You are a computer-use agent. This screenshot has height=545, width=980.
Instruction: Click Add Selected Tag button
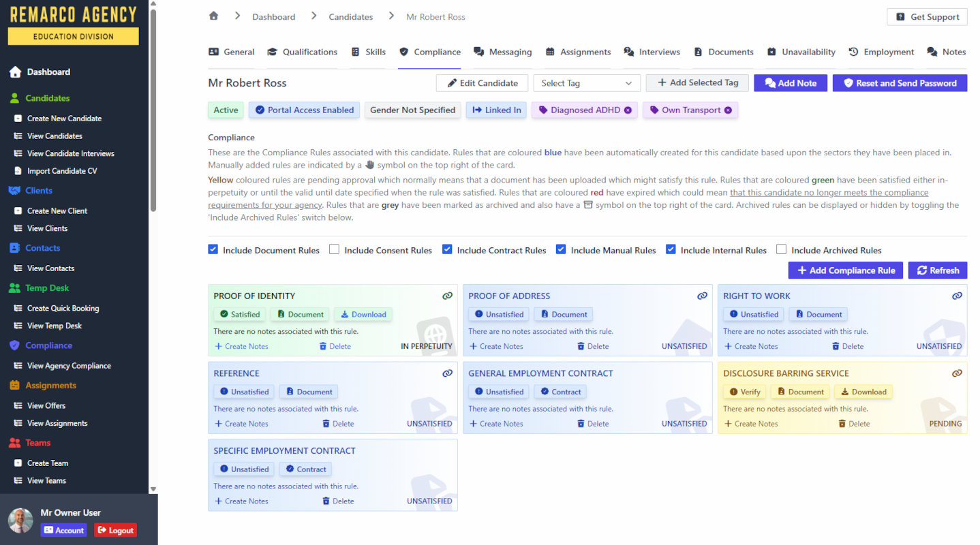click(x=697, y=83)
